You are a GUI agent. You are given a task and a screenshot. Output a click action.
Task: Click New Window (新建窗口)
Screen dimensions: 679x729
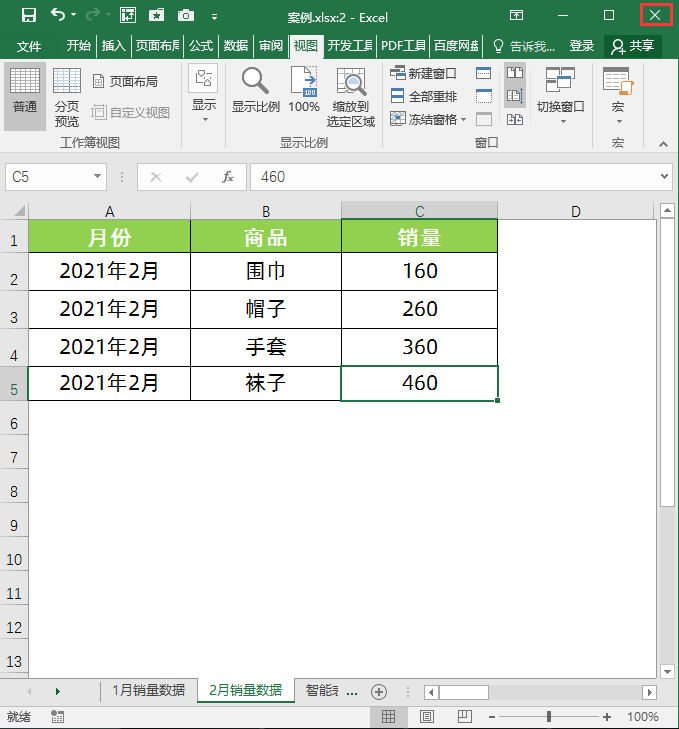(x=423, y=73)
